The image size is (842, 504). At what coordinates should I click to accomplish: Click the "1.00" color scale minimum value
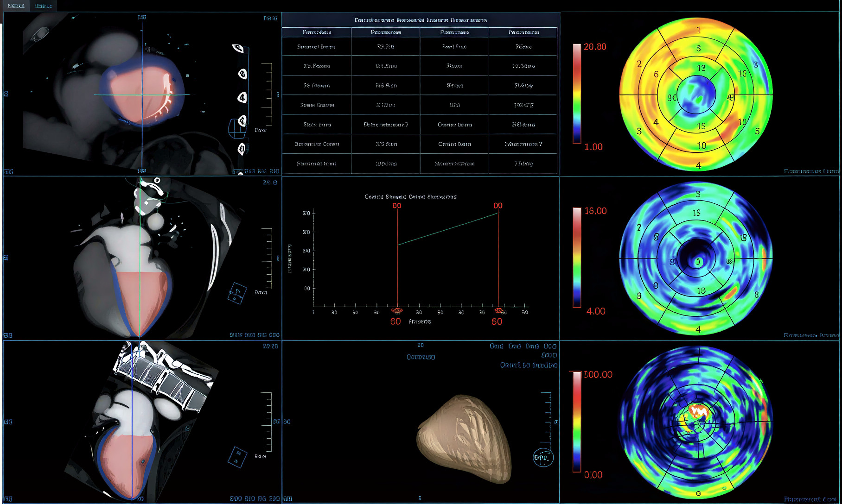[x=593, y=147]
